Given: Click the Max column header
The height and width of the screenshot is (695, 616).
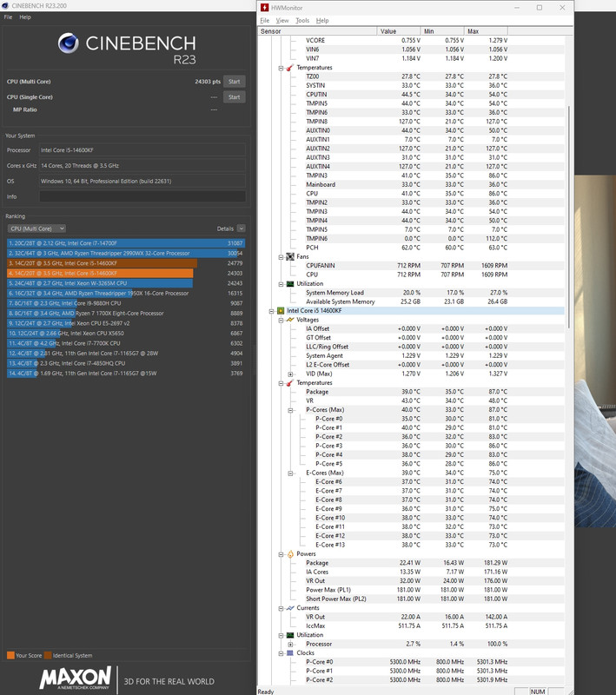Looking at the screenshot, I should (486, 31).
